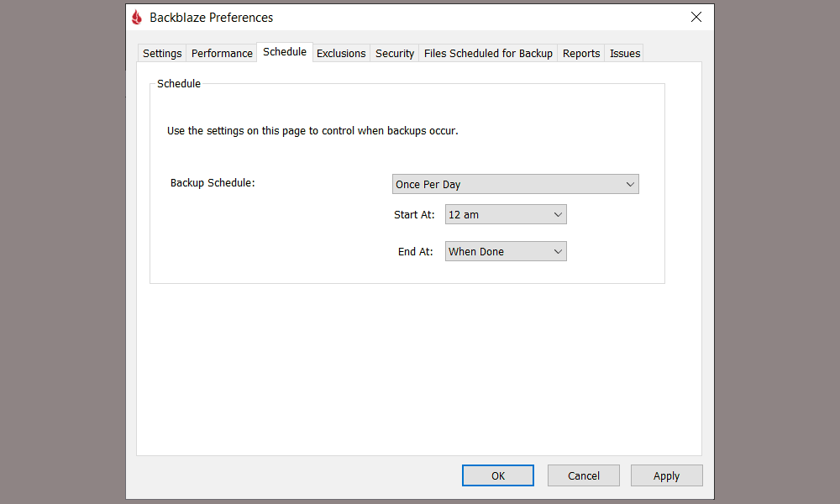Expand the Backup Schedule dropdown
840x504 pixels.
click(x=516, y=184)
